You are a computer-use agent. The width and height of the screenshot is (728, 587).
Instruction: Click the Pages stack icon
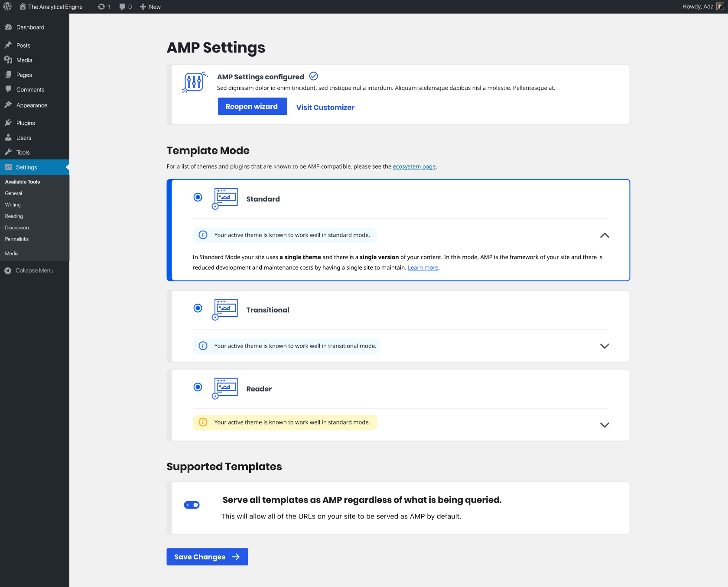(x=8, y=75)
